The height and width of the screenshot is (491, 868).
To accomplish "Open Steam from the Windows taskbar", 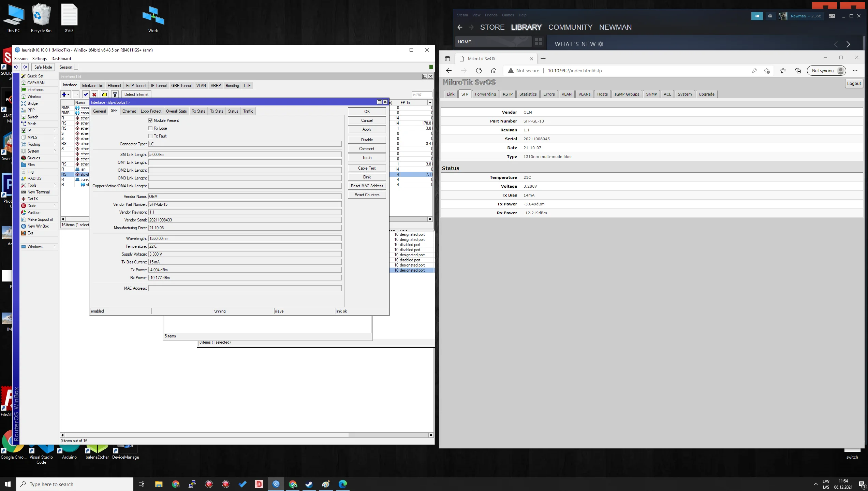I will coord(309,484).
